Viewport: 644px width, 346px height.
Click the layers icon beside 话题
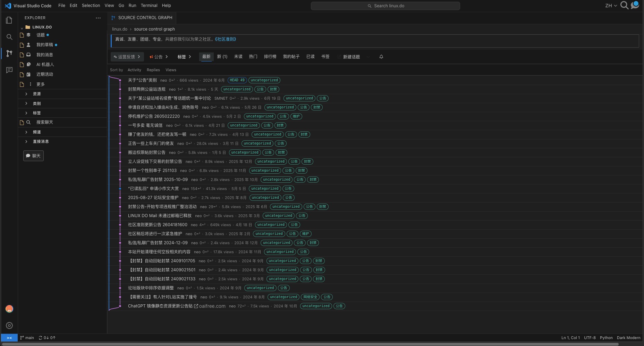[x=29, y=35]
